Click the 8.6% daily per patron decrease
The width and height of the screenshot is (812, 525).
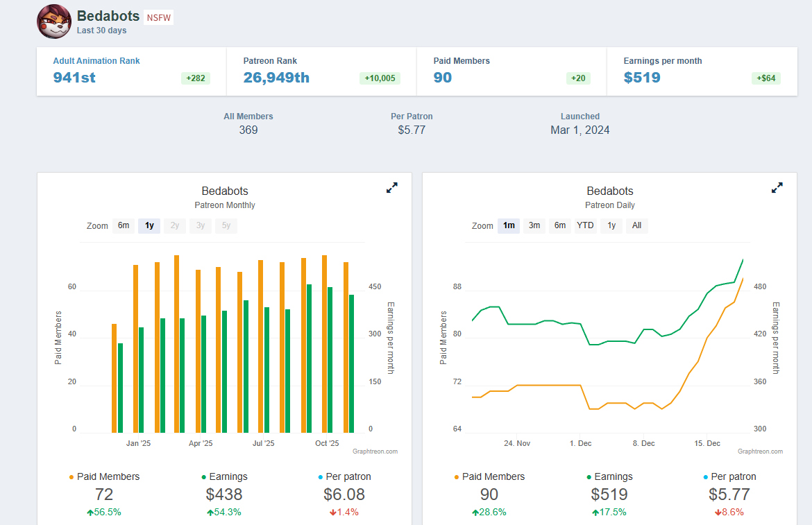(x=729, y=512)
